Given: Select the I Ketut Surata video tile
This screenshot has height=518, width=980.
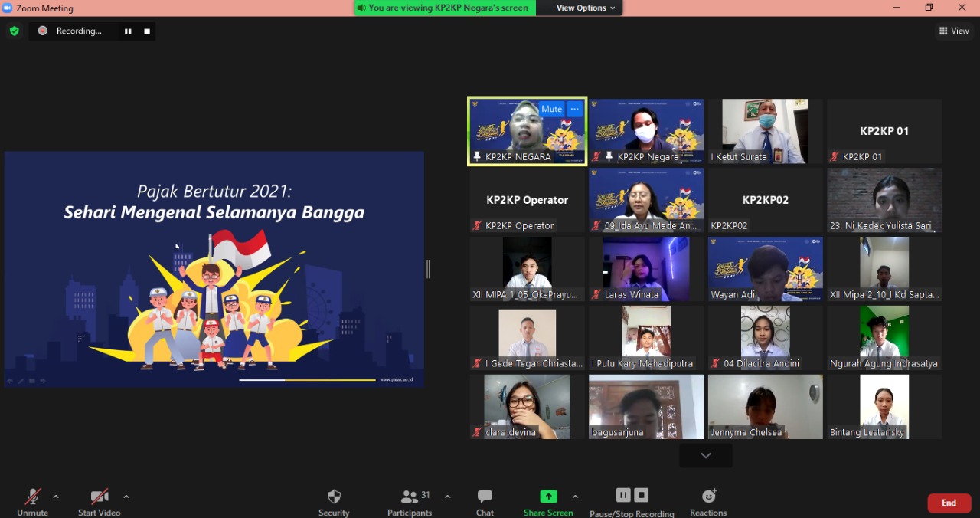Looking at the screenshot, I should pos(765,131).
